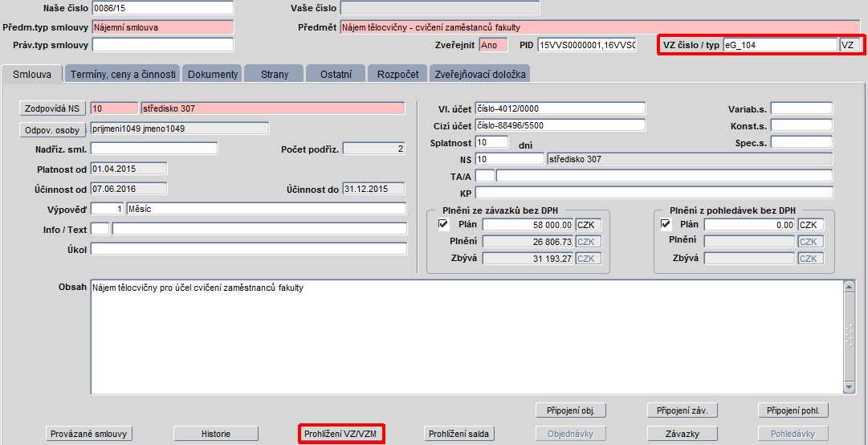Viewport: 868px width, 445px height.
Task: Click the Připojení záv. button
Action: coord(683,410)
